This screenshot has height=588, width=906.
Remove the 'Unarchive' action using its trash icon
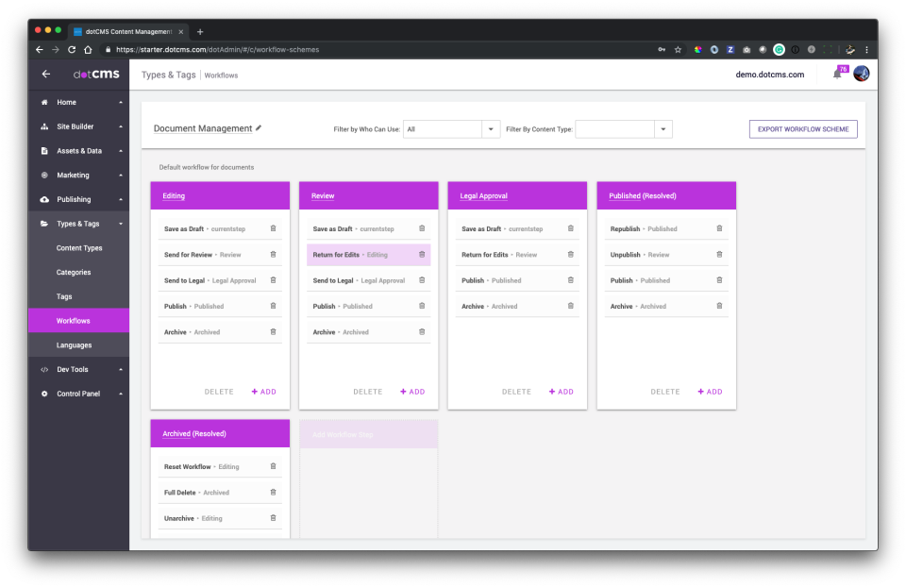pos(273,517)
